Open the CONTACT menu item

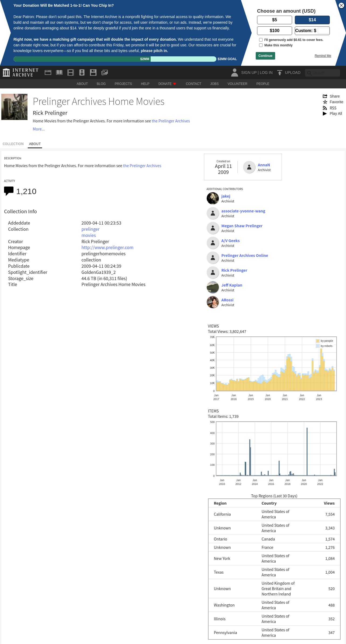[193, 84]
